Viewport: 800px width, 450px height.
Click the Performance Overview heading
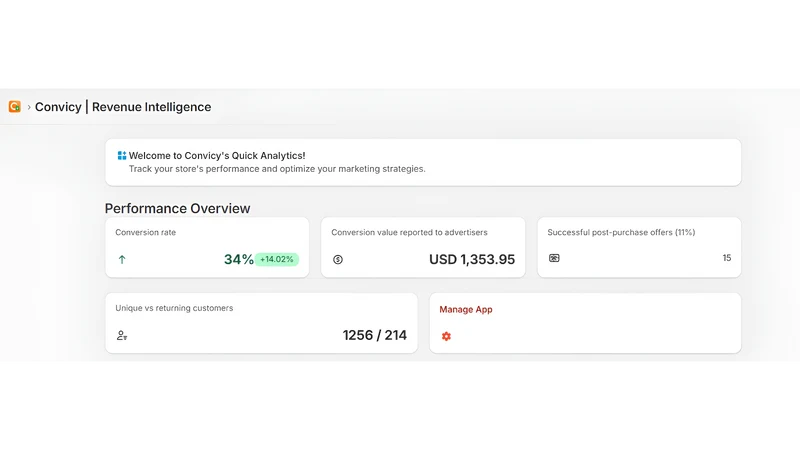coord(178,208)
